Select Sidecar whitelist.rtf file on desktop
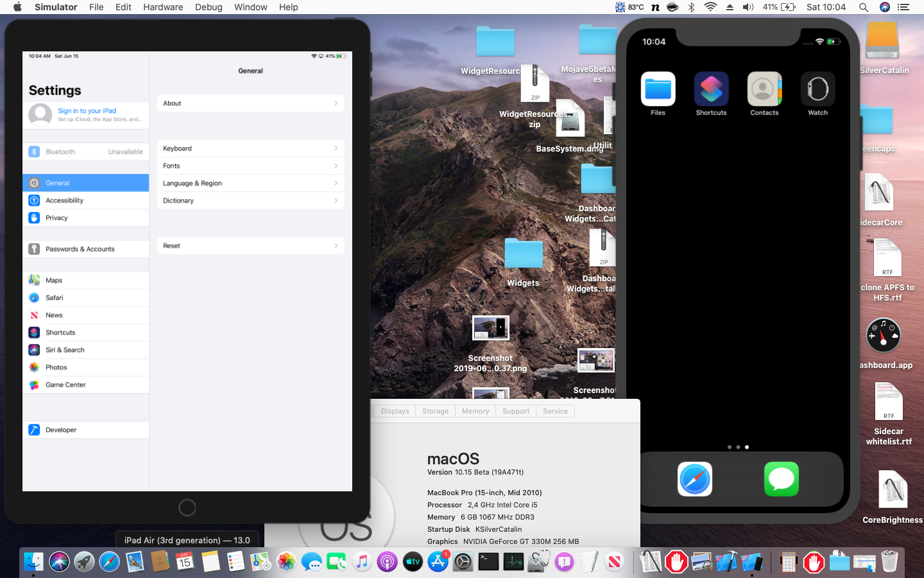Viewport: 924px width, 578px height. click(x=889, y=401)
